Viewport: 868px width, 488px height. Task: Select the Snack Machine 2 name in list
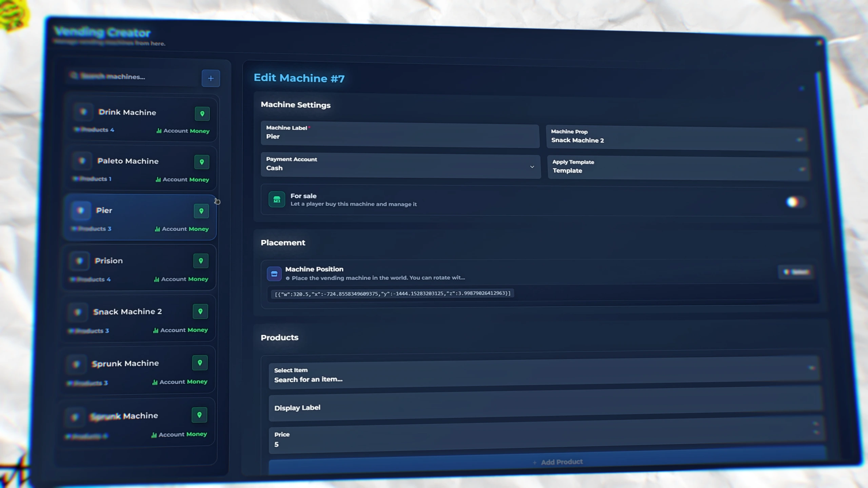coord(127,311)
